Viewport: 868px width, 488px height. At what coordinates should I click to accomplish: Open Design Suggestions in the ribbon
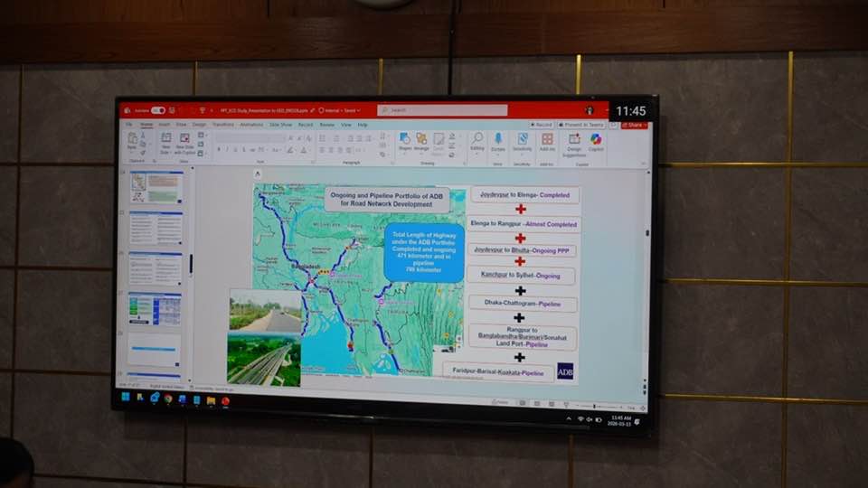[574, 140]
